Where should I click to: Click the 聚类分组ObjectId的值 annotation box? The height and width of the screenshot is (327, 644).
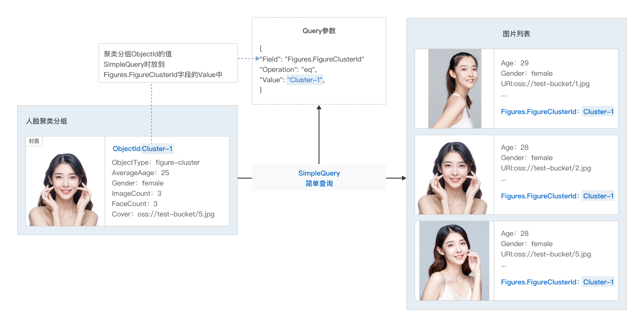(168, 63)
